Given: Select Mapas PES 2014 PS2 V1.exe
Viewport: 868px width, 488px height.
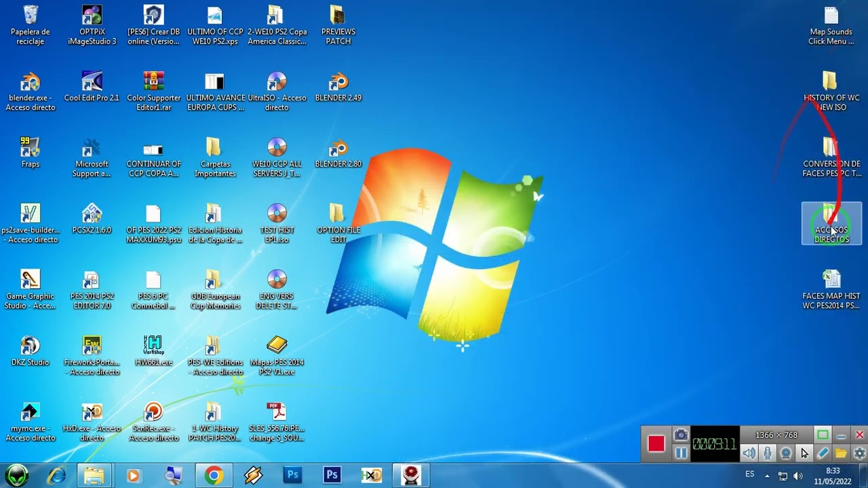Looking at the screenshot, I should click(x=277, y=356).
